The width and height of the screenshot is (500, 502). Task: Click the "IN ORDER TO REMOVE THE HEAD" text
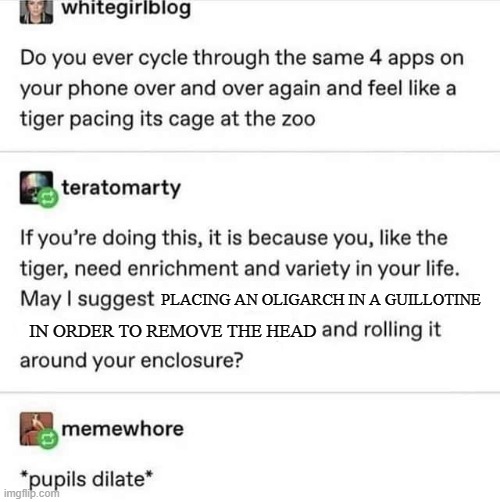click(173, 331)
